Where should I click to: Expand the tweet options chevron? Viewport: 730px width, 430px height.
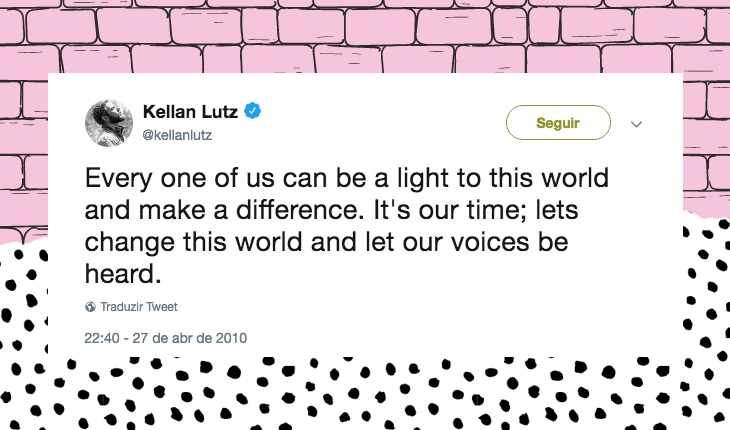pos(636,124)
